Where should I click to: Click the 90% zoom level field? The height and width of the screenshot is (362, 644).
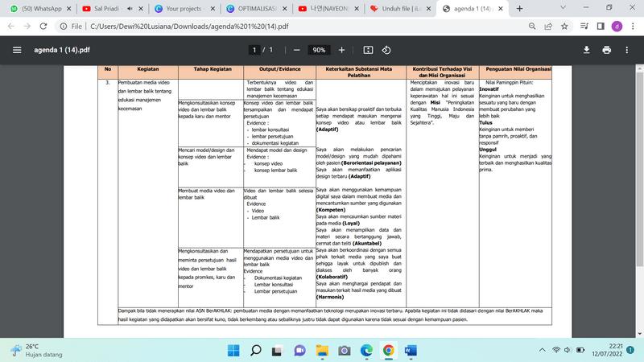(319, 50)
